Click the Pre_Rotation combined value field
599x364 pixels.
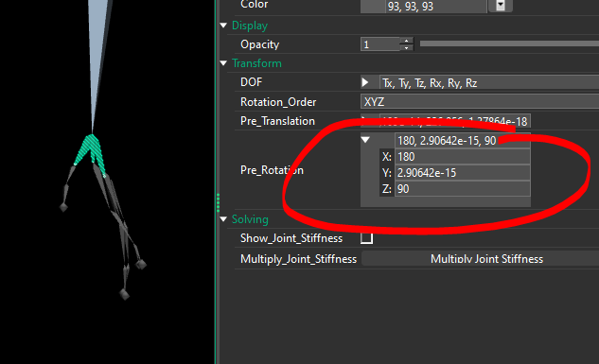click(x=462, y=141)
